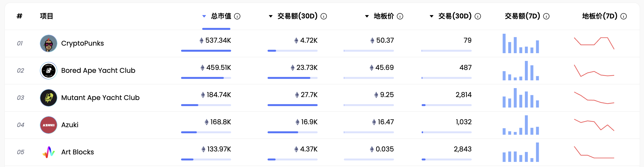Click the Art Blocks rainbow logo
The height and width of the screenshot is (167, 644).
tap(49, 152)
